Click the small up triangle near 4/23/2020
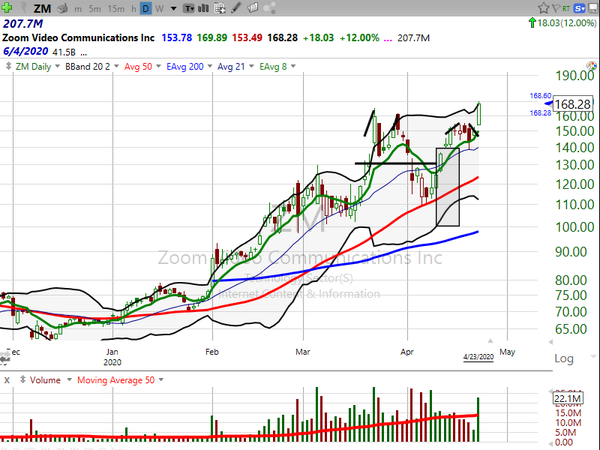 coord(490,341)
